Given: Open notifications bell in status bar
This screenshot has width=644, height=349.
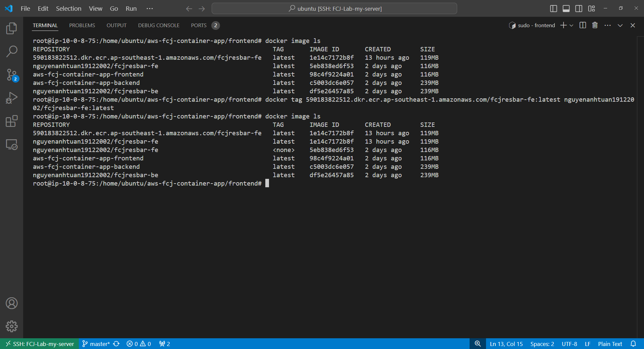Looking at the screenshot, I should pos(633,344).
